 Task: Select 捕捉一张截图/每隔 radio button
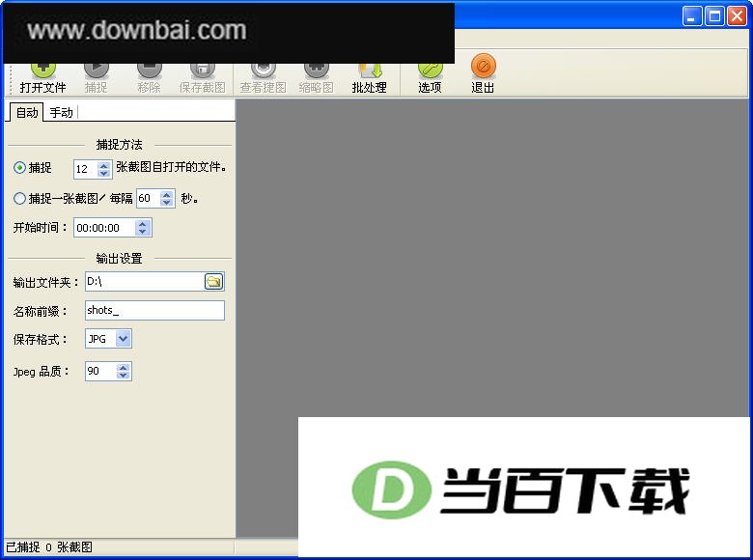click(x=19, y=198)
